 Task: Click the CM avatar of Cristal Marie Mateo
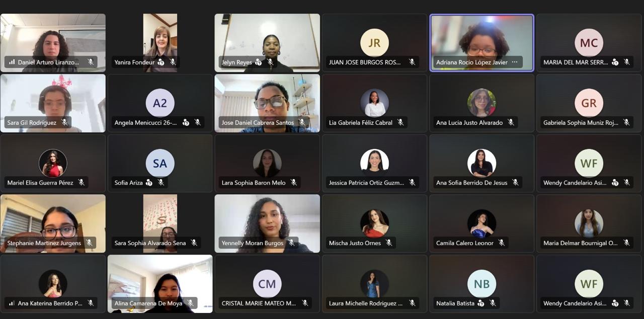pos(267,284)
